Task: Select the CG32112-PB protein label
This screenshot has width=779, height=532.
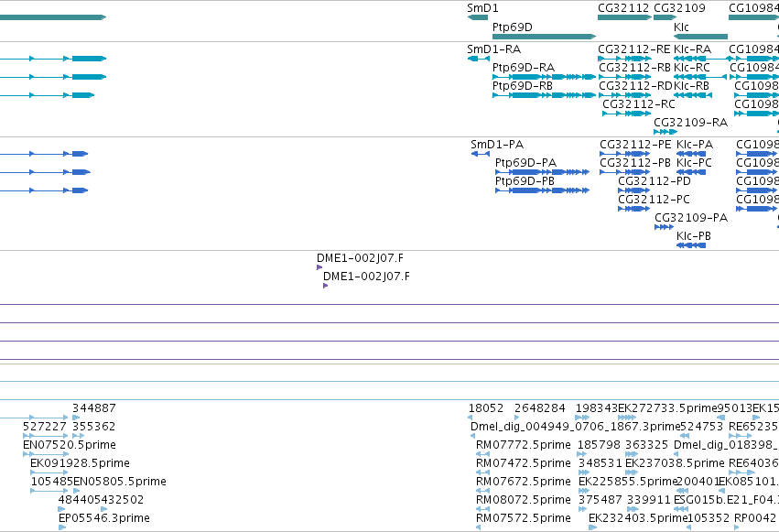Action: 635,162
